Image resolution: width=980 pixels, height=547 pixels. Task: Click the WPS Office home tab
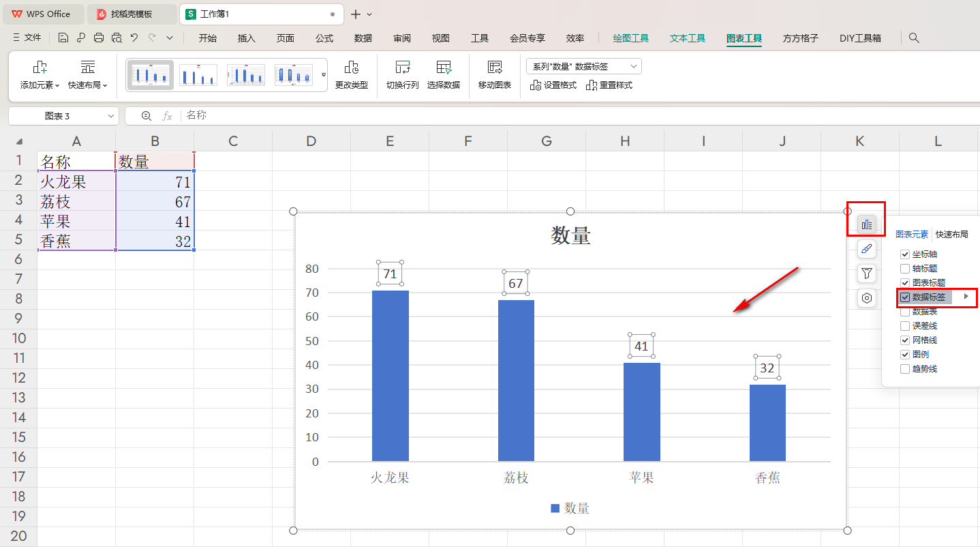[x=42, y=14]
